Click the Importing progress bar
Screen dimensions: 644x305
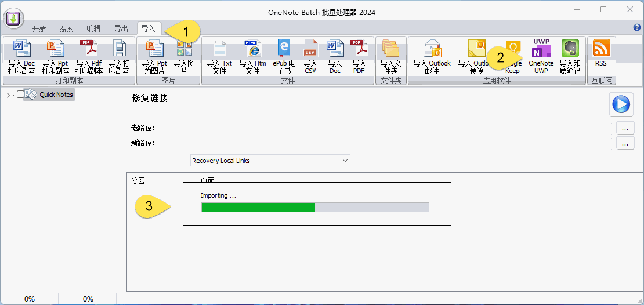pos(315,208)
